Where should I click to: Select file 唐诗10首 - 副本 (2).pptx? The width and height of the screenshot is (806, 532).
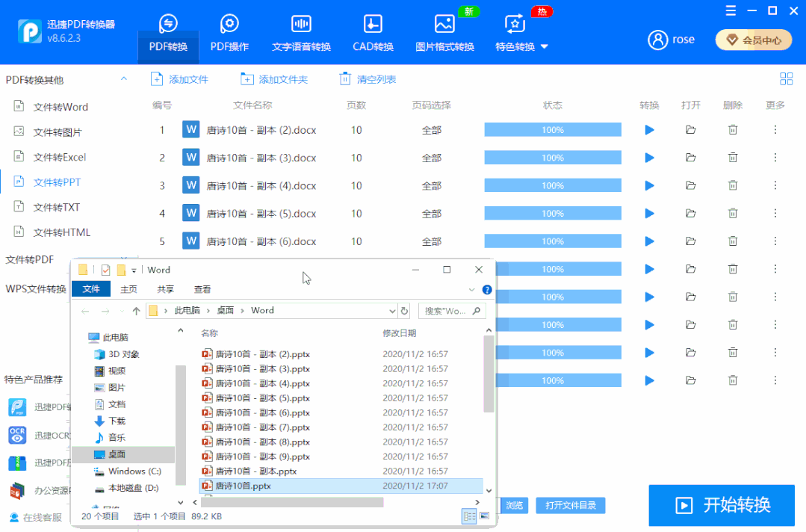point(256,354)
